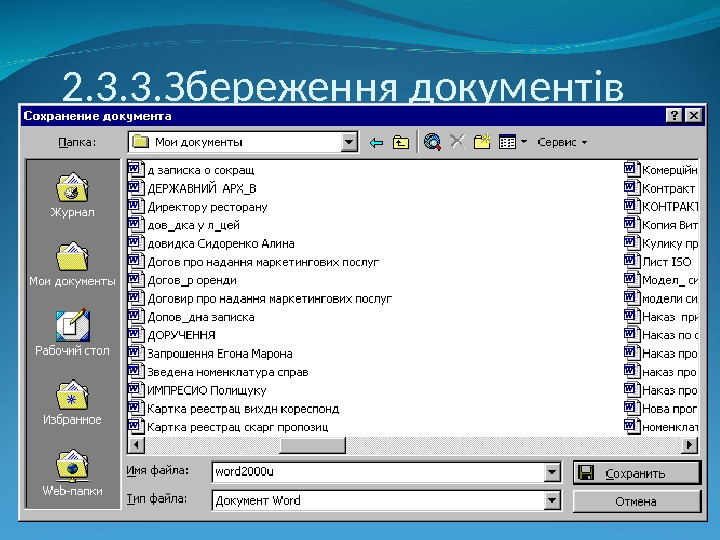Click the Word icon beside 'довидка Сидоренко Алина'

click(135, 243)
